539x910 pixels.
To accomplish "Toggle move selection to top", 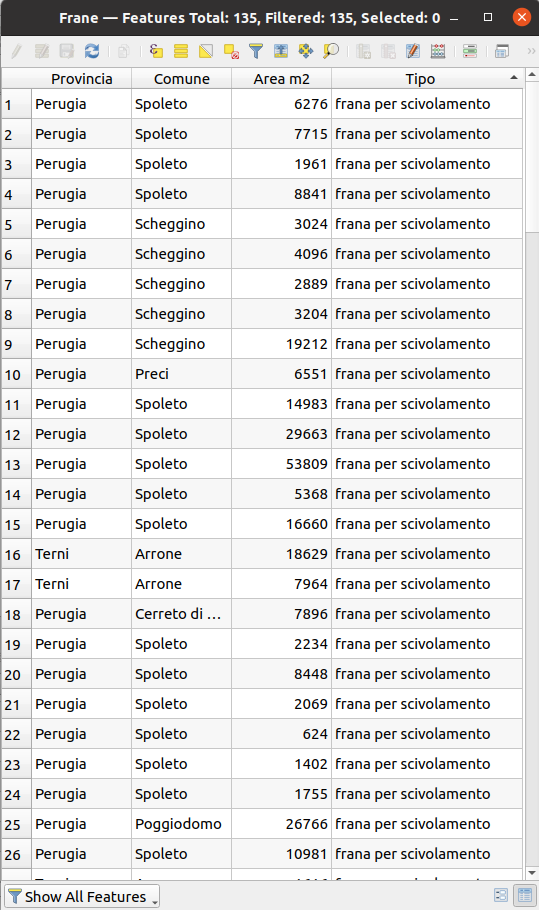I will click(281, 51).
